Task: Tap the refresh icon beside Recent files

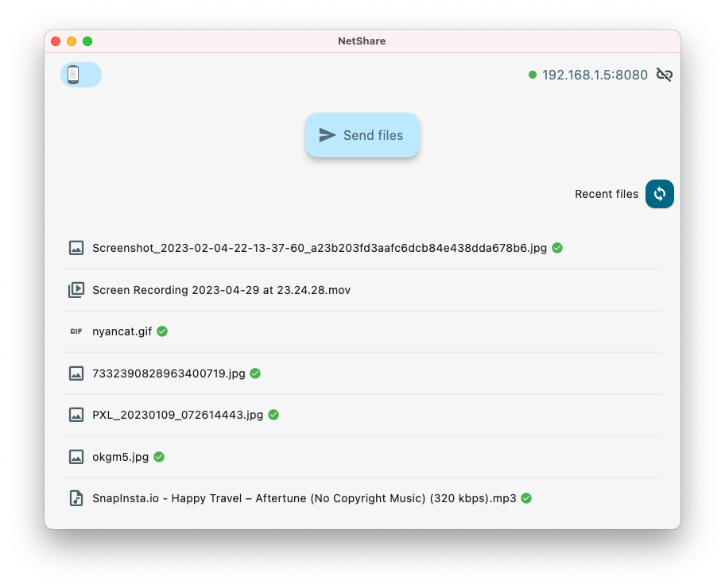Action: [x=659, y=194]
